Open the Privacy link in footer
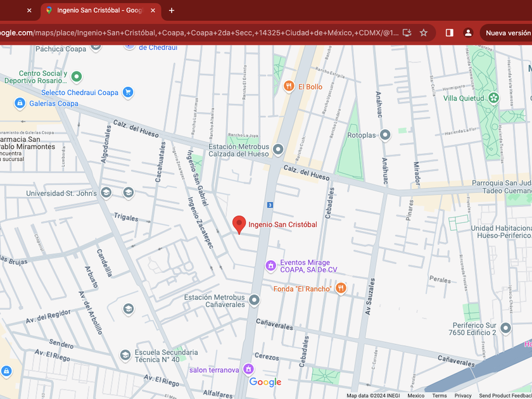This screenshot has height=399, width=532. click(x=463, y=395)
